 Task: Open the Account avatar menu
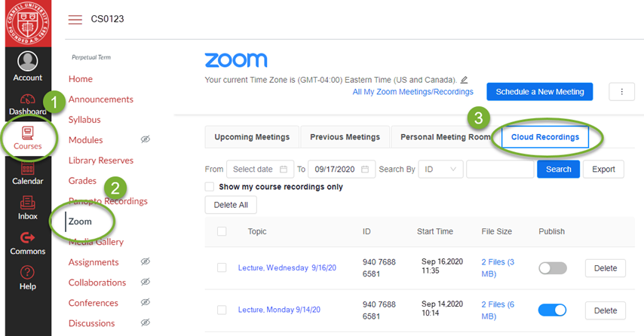[27, 66]
